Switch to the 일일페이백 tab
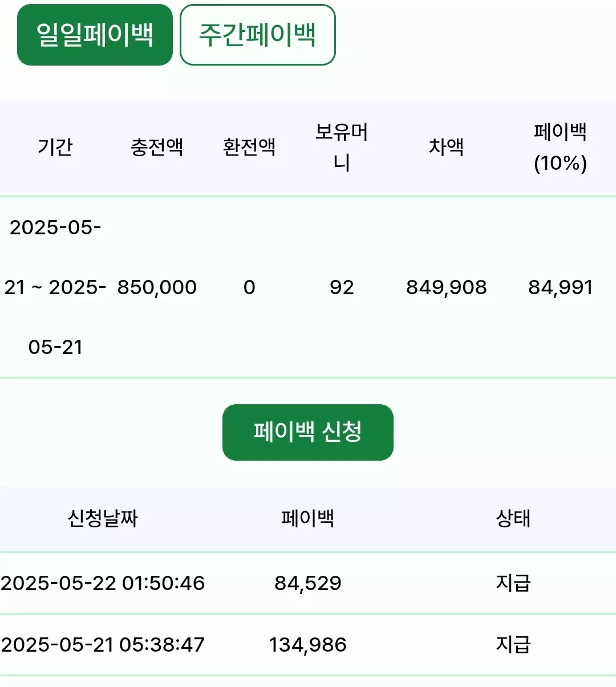The image size is (616, 687). point(95,35)
